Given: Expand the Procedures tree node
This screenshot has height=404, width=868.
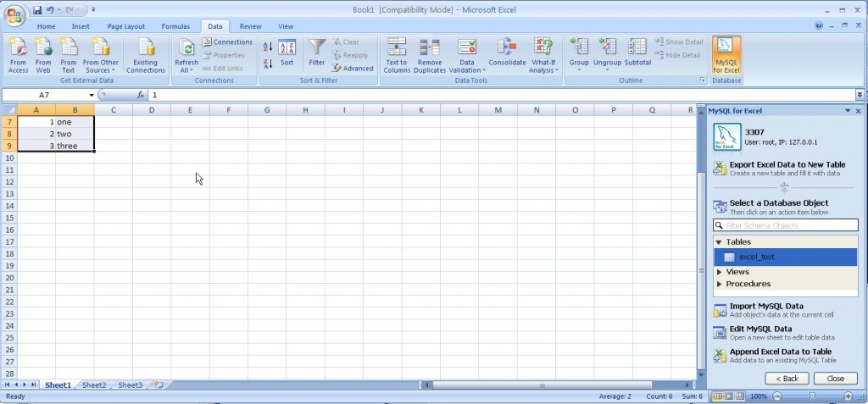Looking at the screenshot, I should [719, 284].
